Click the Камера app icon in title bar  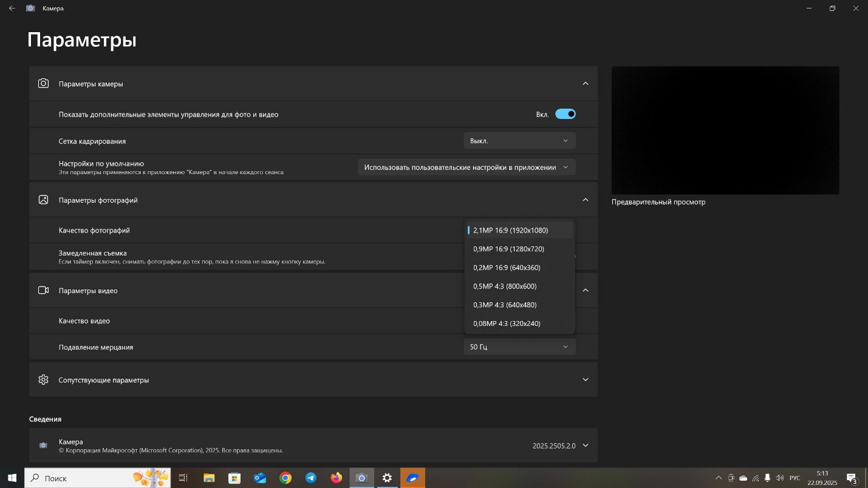click(x=30, y=8)
